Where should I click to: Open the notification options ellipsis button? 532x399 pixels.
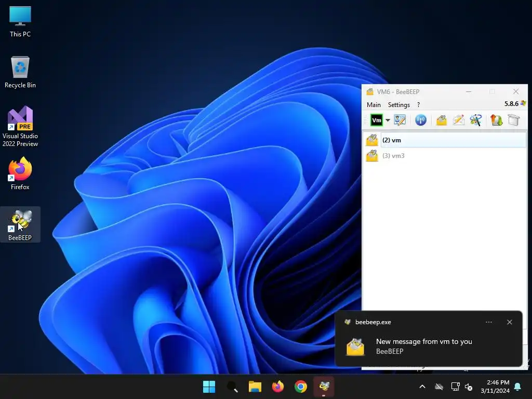point(488,322)
